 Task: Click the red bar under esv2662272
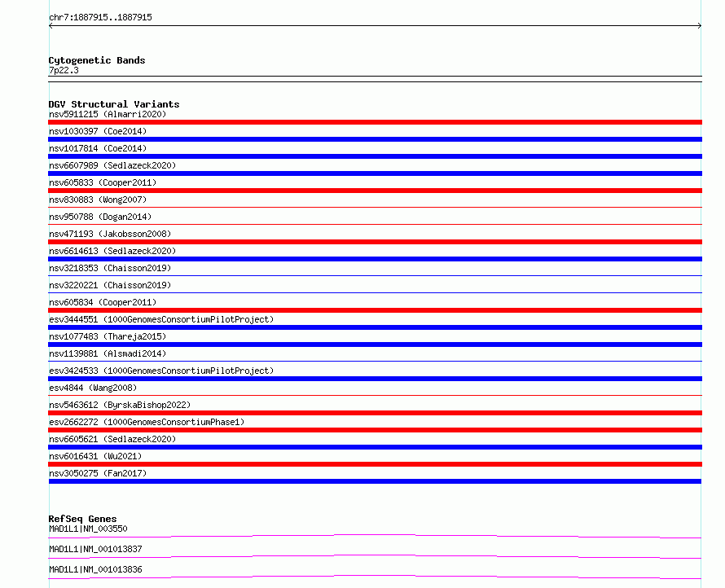point(375,430)
